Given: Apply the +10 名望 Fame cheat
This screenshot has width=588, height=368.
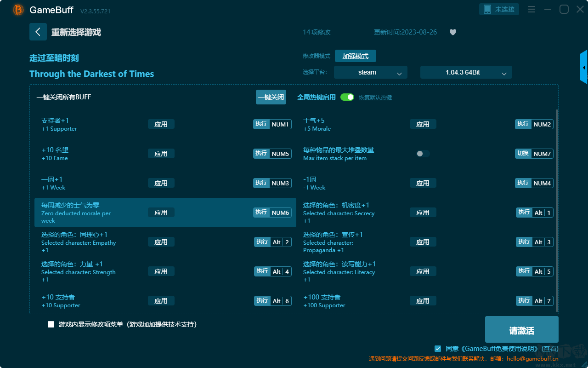Looking at the screenshot, I should (x=161, y=154).
